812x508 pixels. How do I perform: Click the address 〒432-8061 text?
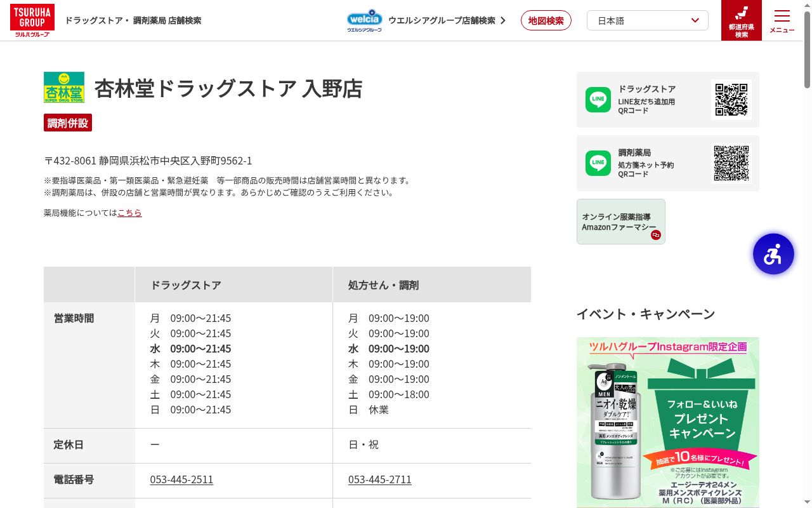point(148,161)
